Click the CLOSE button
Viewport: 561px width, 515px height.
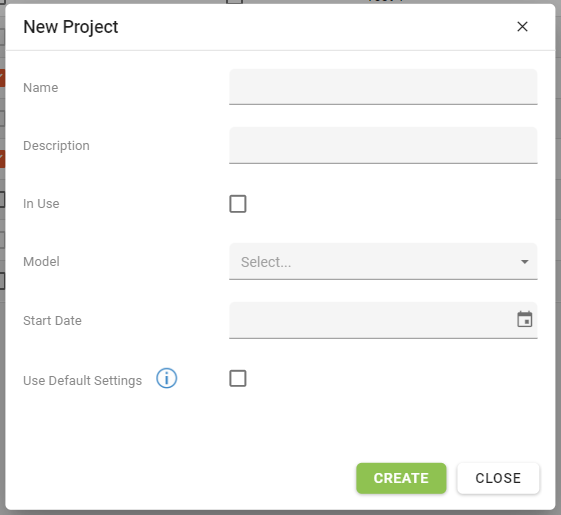coord(498,478)
